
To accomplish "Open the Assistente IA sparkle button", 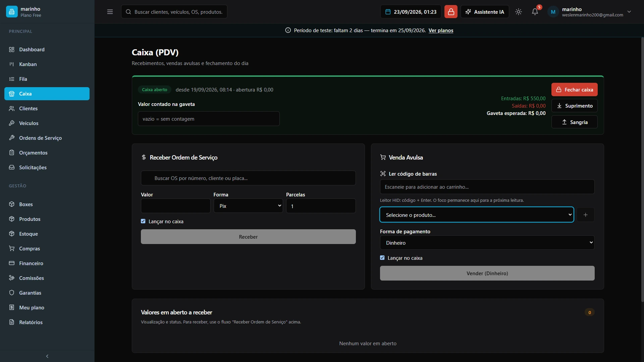I will [x=484, y=12].
